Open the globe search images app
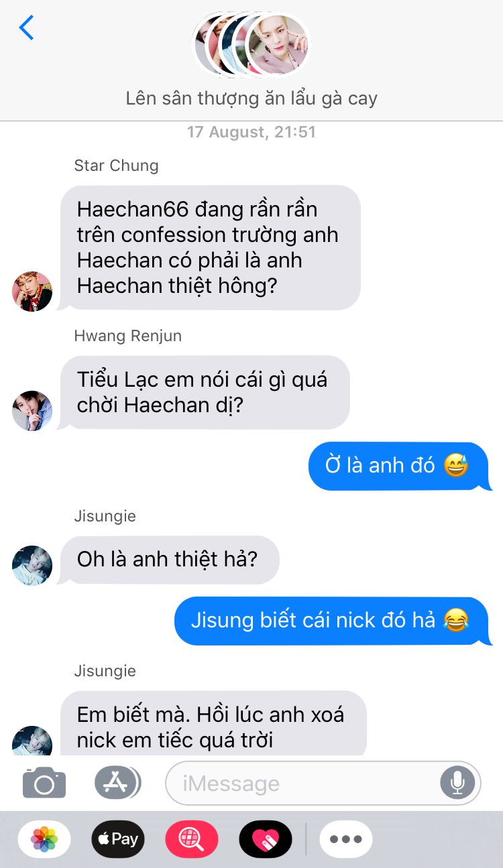The height and width of the screenshot is (868, 503). coord(192,839)
